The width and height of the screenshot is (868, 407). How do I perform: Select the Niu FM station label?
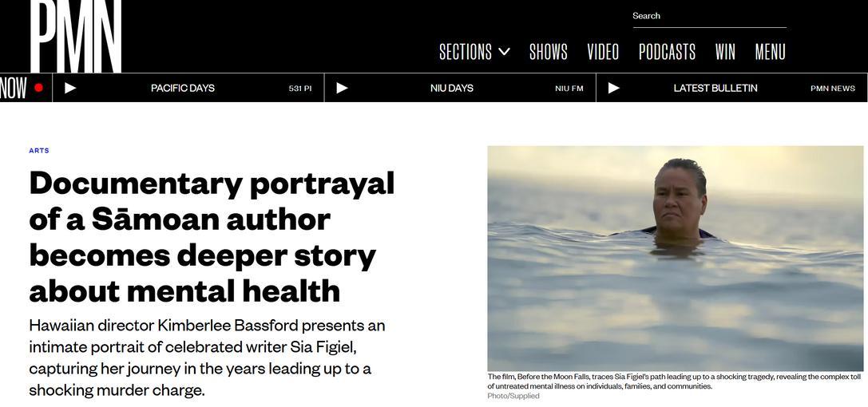click(569, 89)
